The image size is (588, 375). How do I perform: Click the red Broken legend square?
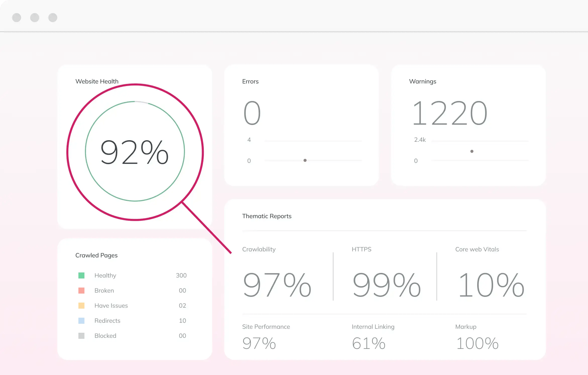click(81, 291)
